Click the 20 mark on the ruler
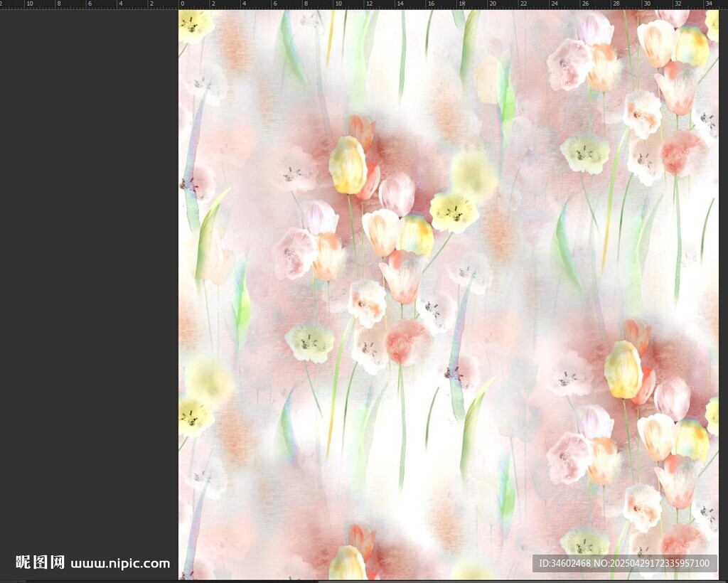 click(x=493, y=4)
